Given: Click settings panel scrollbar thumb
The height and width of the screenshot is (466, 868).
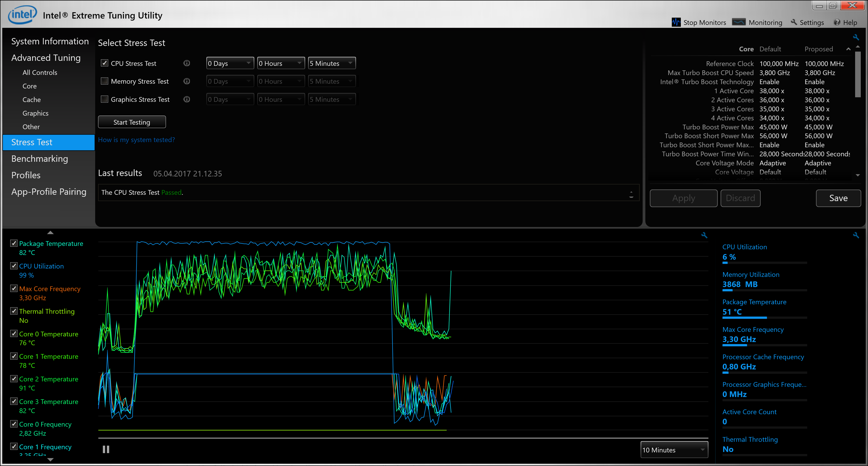Looking at the screenshot, I should tap(858, 74).
